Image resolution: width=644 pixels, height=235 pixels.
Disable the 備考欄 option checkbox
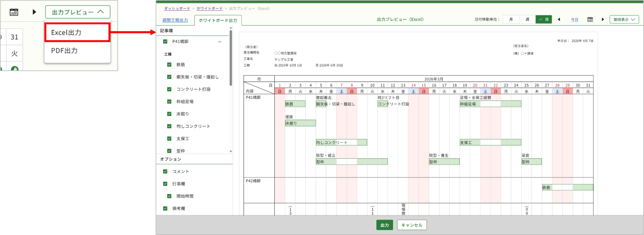[x=166, y=208]
